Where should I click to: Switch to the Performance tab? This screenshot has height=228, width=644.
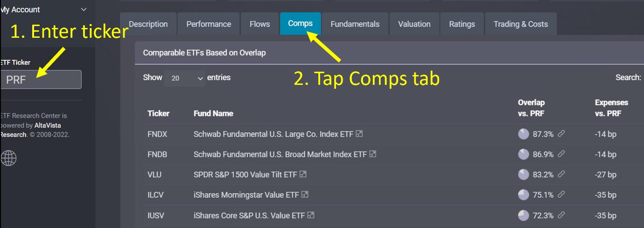coord(209,24)
